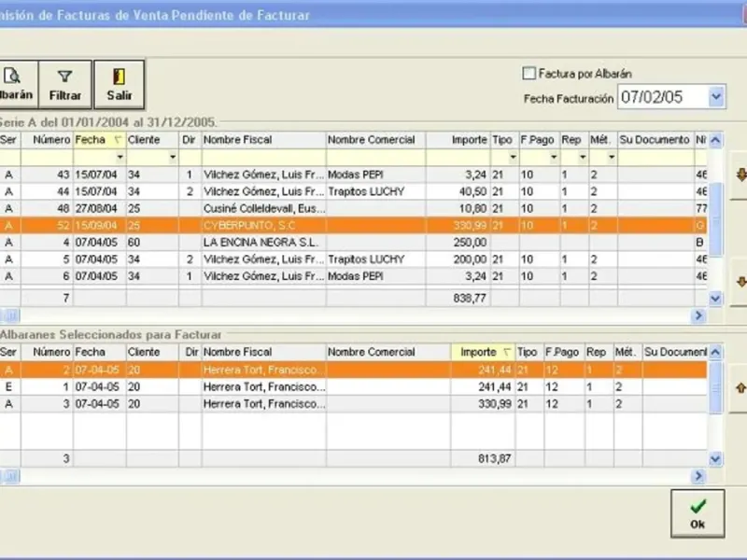Expand the Fecha filter dropdown arrow

click(x=120, y=157)
